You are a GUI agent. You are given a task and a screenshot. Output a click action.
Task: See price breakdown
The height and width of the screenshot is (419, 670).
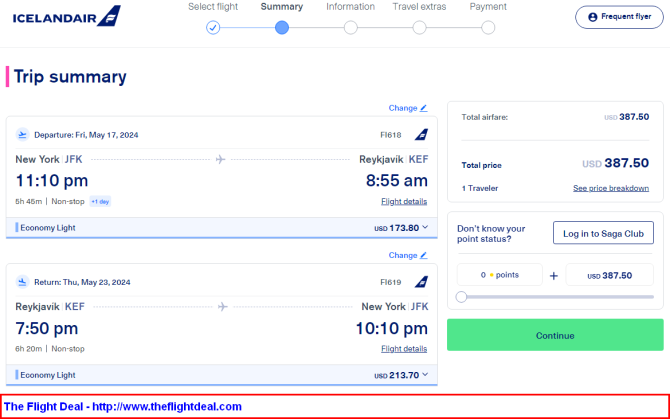point(611,188)
